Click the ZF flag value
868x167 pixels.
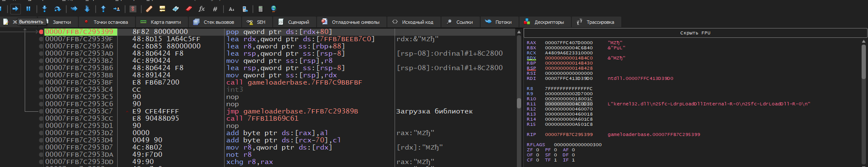[537, 150]
